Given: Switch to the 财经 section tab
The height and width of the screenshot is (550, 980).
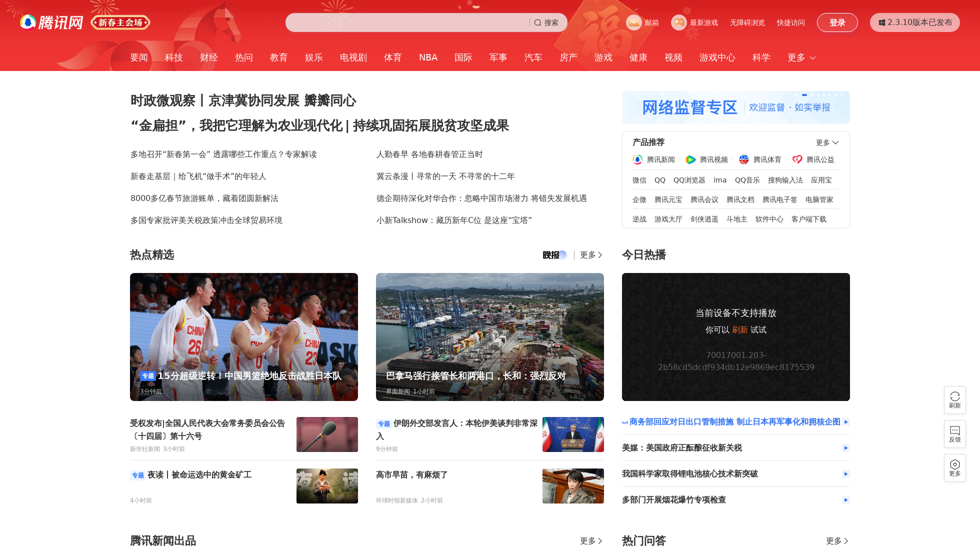Looking at the screenshot, I should point(208,57).
